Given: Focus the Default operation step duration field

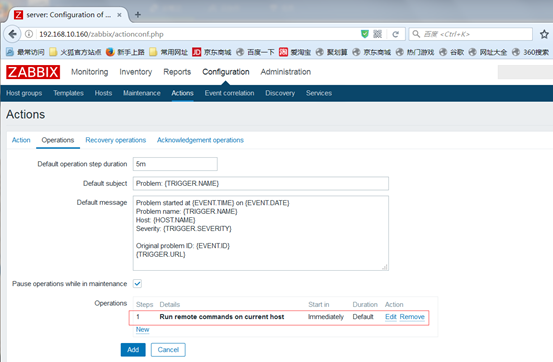Looking at the screenshot, I should click(175, 164).
